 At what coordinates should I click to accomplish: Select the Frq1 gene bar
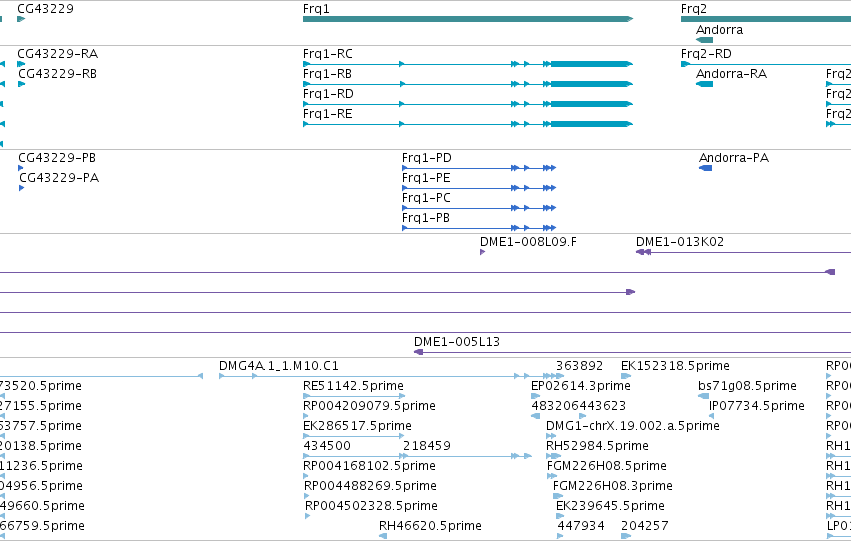[468, 19]
